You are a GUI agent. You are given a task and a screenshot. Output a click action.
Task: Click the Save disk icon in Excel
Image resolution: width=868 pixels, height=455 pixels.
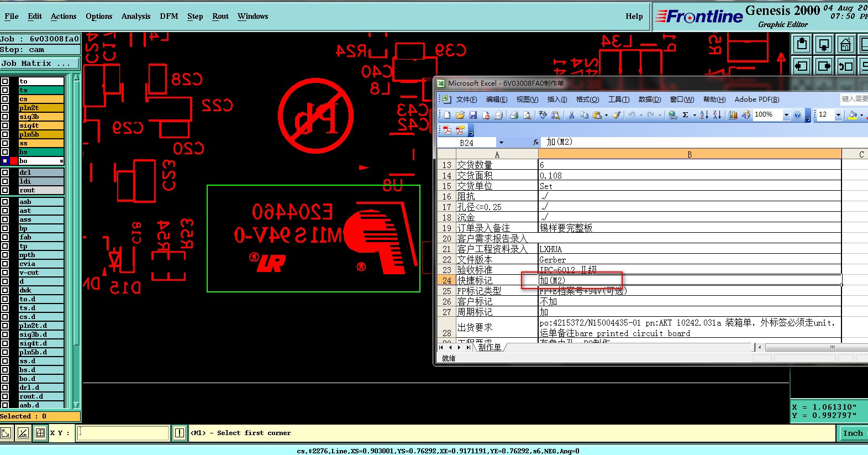(x=473, y=115)
